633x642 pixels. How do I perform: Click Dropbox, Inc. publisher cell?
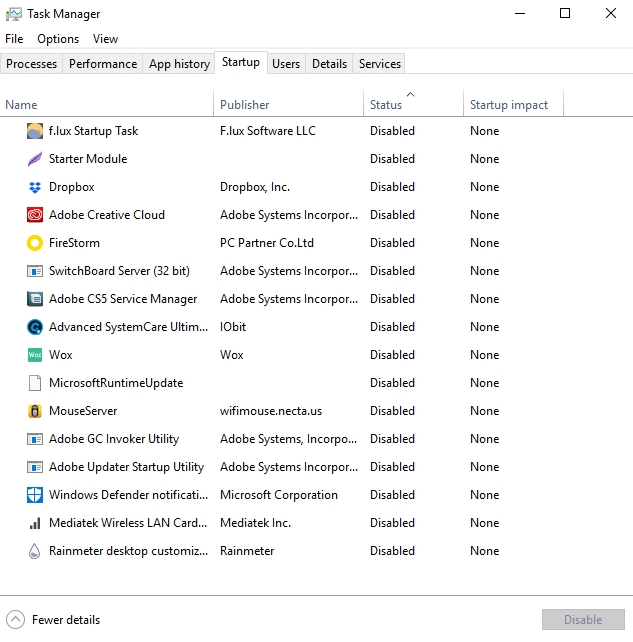[x=255, y=187]
